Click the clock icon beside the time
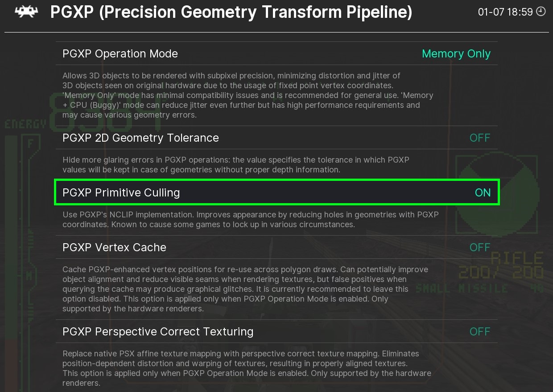The image size is (553, 392). point(541,12)
